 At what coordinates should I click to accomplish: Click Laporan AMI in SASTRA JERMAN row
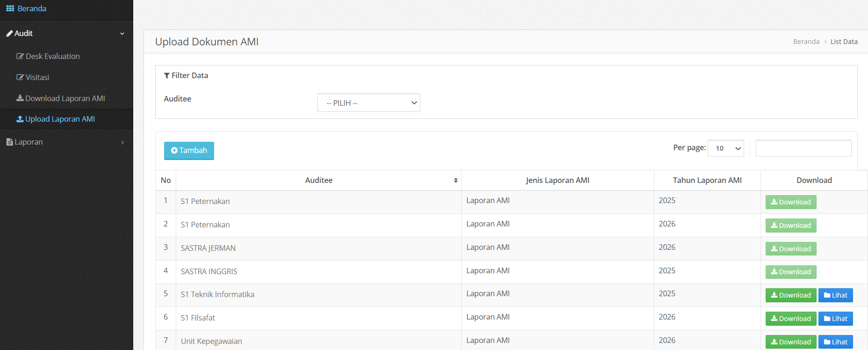pos(488,247)
